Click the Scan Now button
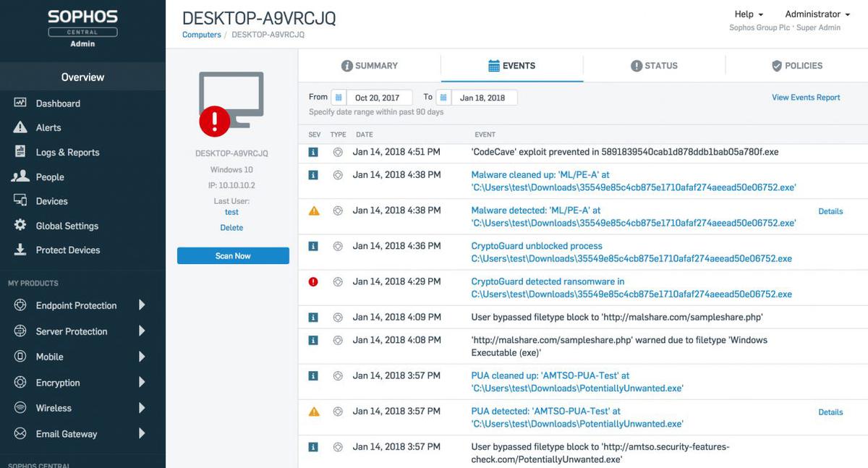Viewport: 868px width, 468px height. click(x=233, y=255)
